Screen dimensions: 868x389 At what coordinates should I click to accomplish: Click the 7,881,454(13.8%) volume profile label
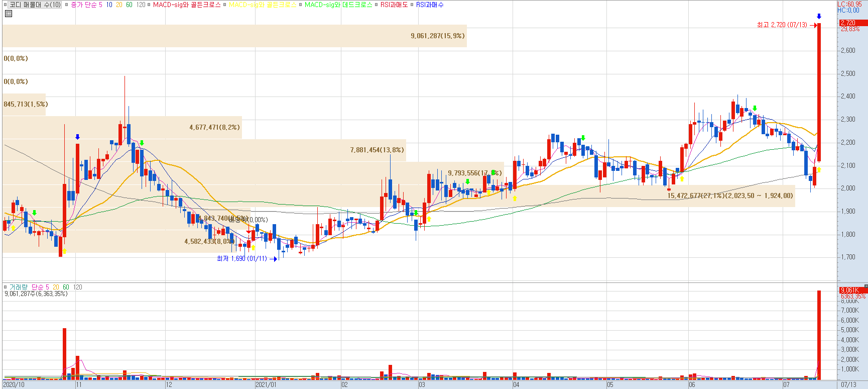377,150
